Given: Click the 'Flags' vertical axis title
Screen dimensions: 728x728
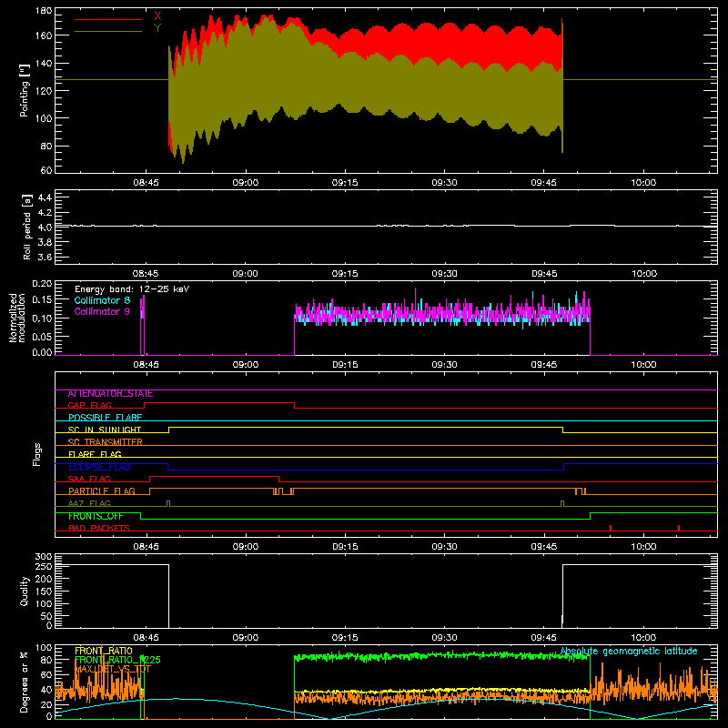Looking at the screenshot, I should 36,454.
